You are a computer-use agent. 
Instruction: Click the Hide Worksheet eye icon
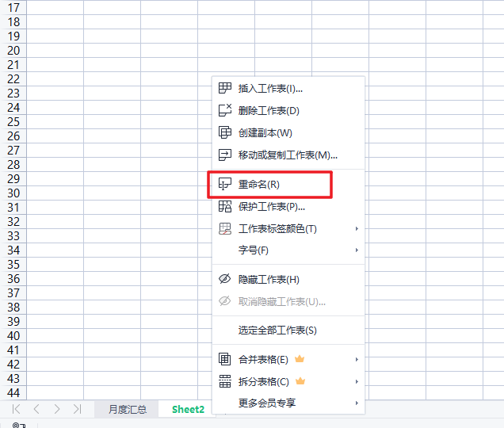(225, 279)
